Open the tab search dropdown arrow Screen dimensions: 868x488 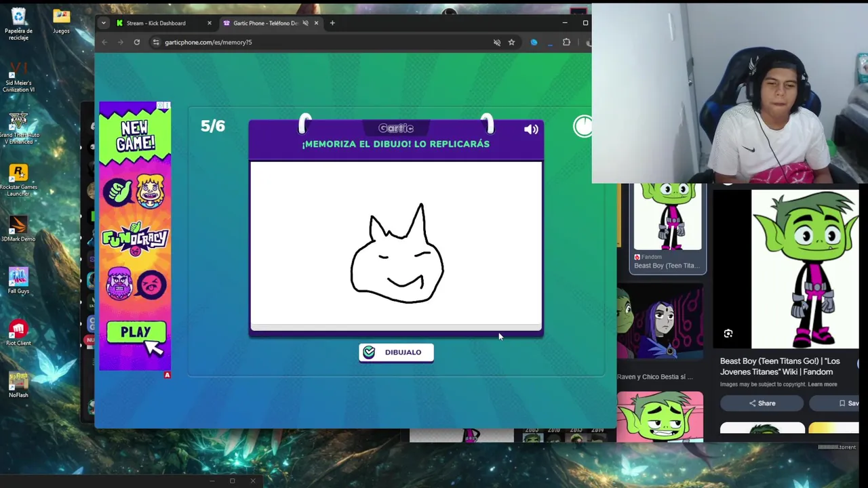pyautogui.click(x=103, y=23)
